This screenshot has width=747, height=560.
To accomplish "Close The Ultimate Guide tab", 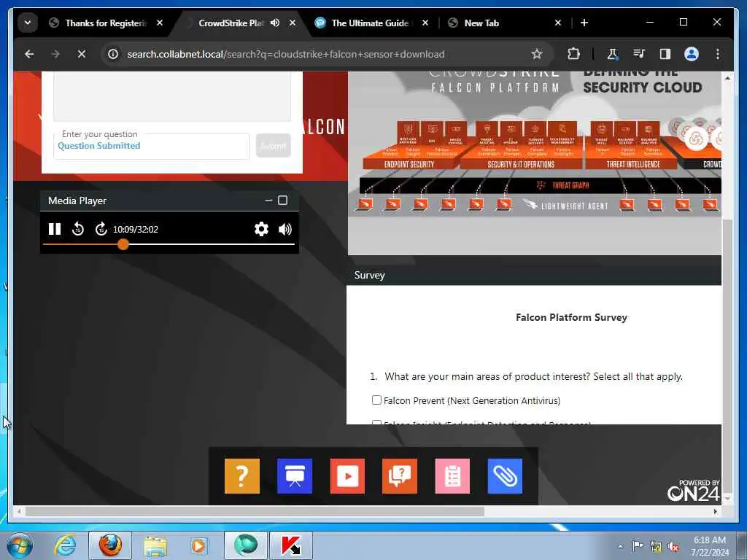I will 425,23.
